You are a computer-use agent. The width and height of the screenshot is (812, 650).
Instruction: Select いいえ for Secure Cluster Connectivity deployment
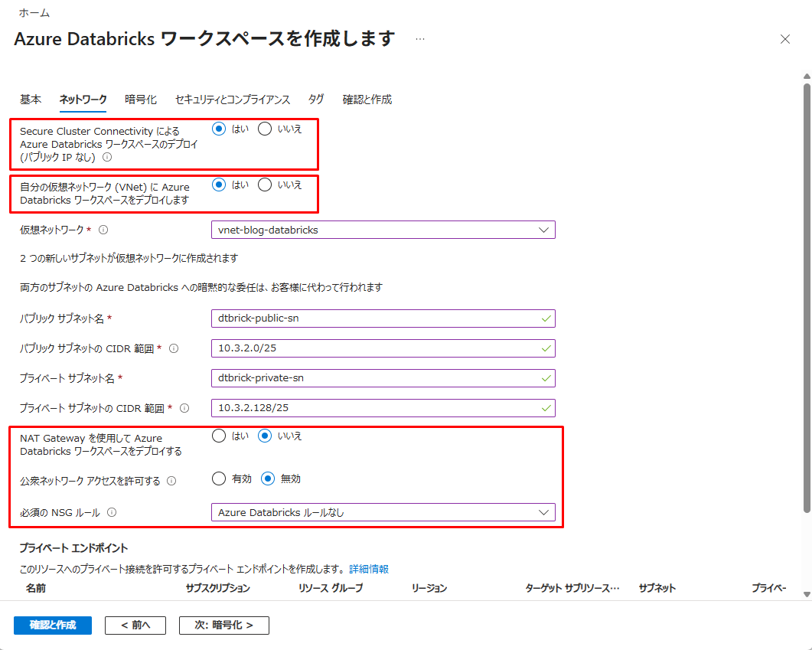(x=265, y=129)
